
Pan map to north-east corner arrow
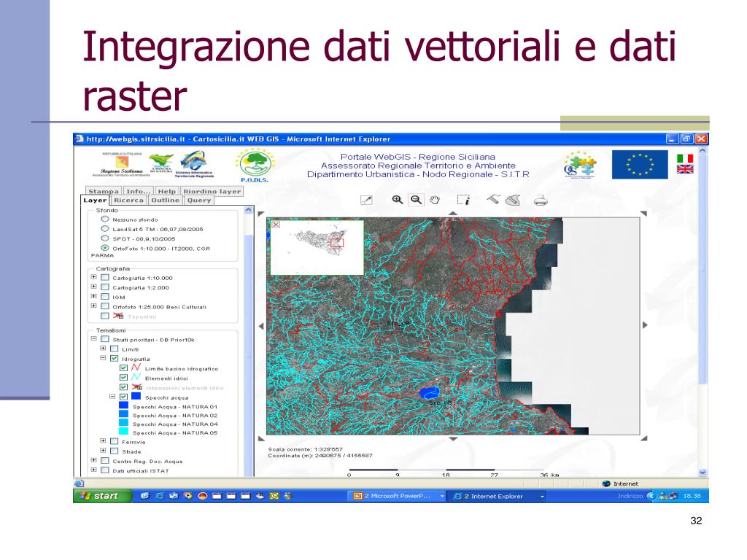tap(643, 214)
